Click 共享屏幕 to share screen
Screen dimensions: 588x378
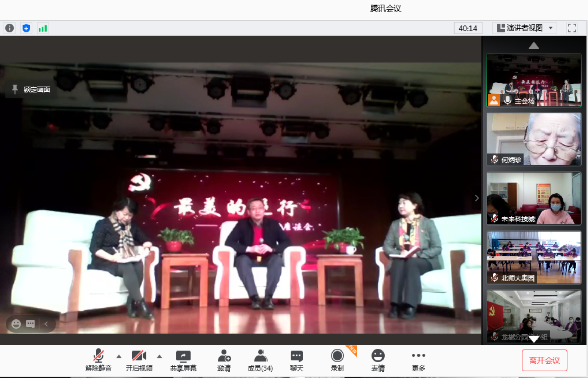(183, 360)
